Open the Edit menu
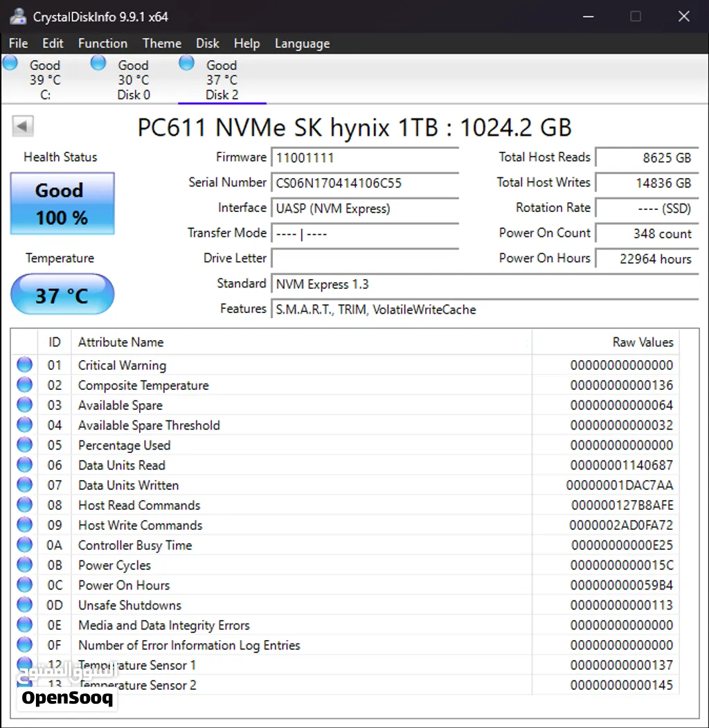 (53, 43)
